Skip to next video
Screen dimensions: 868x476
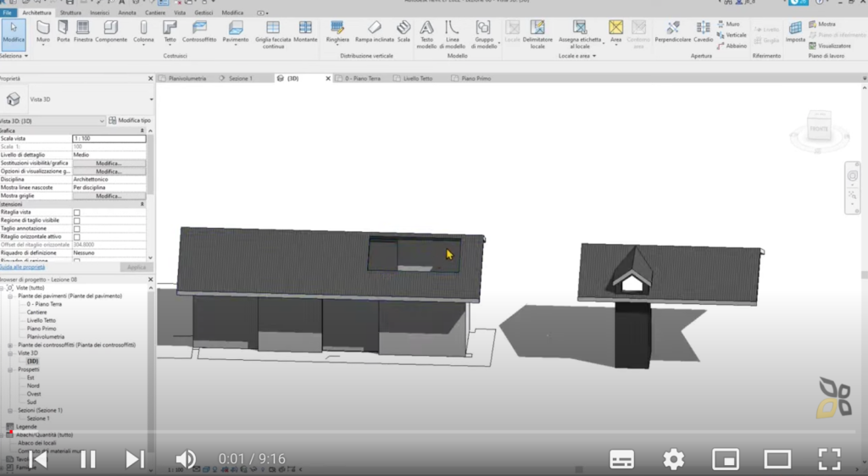tap(135, 459)
